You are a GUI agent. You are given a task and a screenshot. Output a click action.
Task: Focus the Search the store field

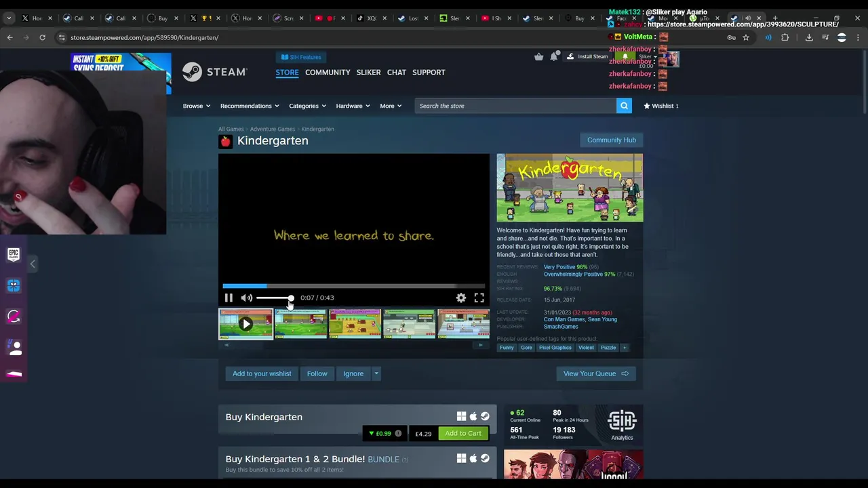[x=515, y=106]
